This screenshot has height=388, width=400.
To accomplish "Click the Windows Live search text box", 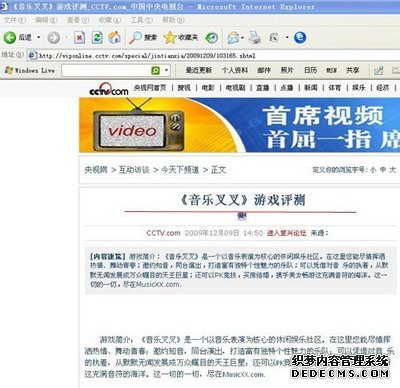I will (x=106, y=70).
